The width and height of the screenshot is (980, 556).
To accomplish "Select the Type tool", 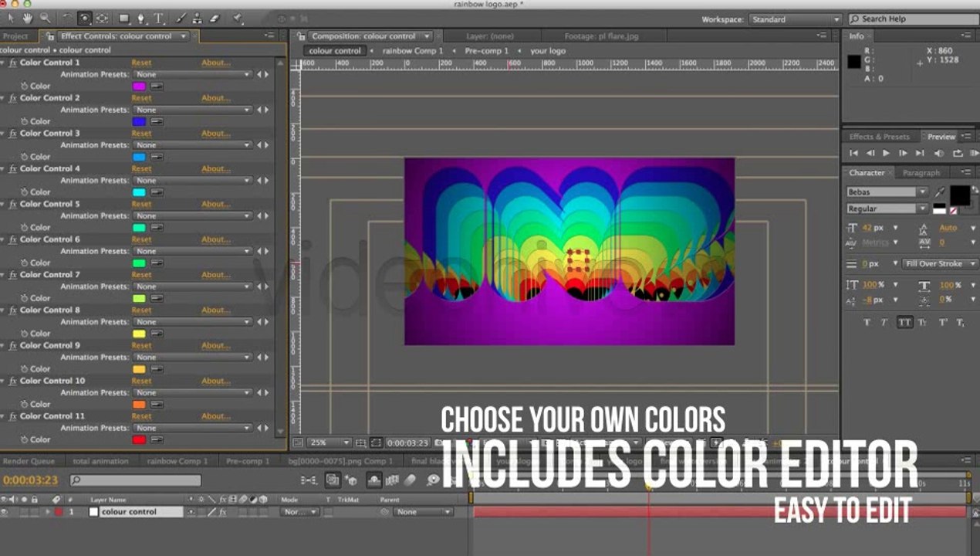I will 159,18.
